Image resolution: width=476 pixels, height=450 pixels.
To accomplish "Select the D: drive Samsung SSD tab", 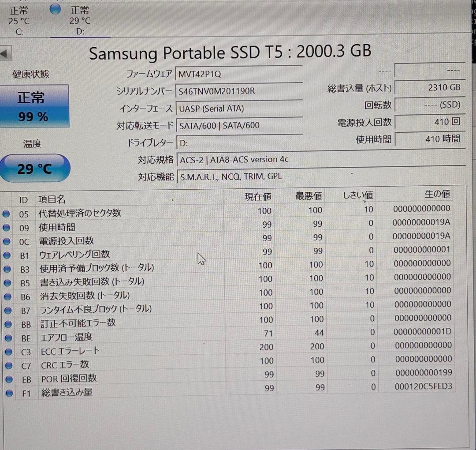I will [x=79, y=20].
